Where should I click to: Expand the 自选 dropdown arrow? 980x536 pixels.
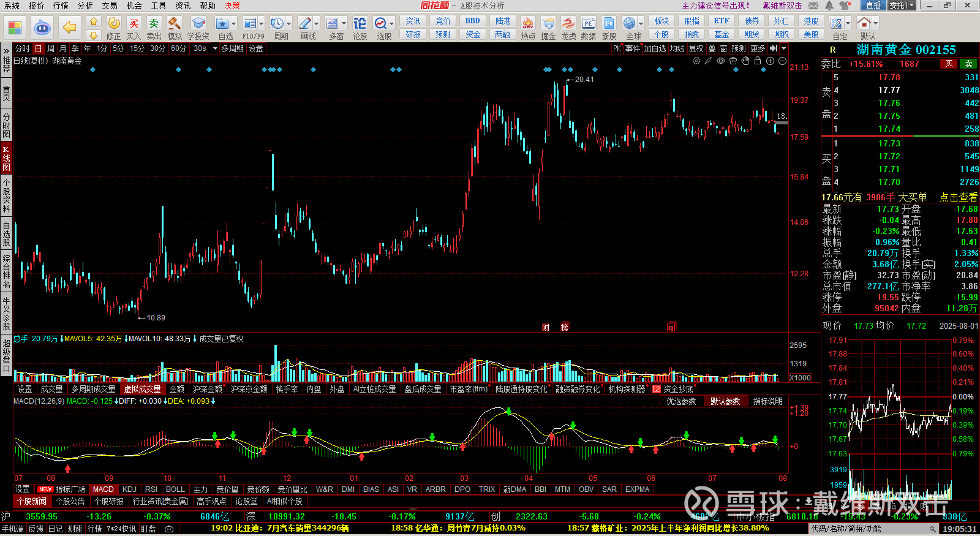pos(234,24)
